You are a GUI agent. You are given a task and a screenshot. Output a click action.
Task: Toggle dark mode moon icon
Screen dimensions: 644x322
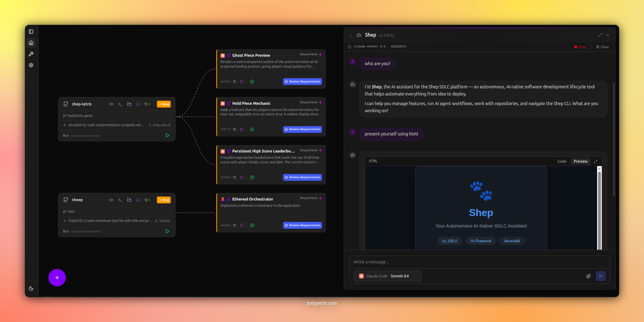31,289
